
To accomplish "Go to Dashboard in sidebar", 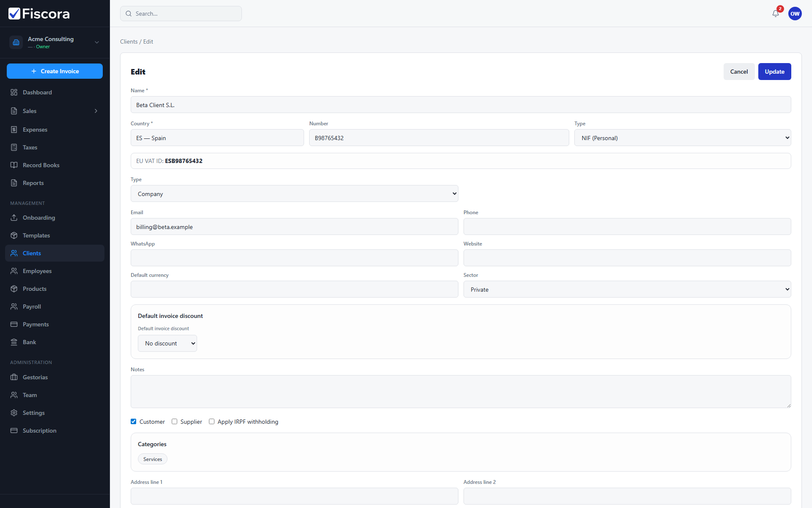I will click(55, 92).
